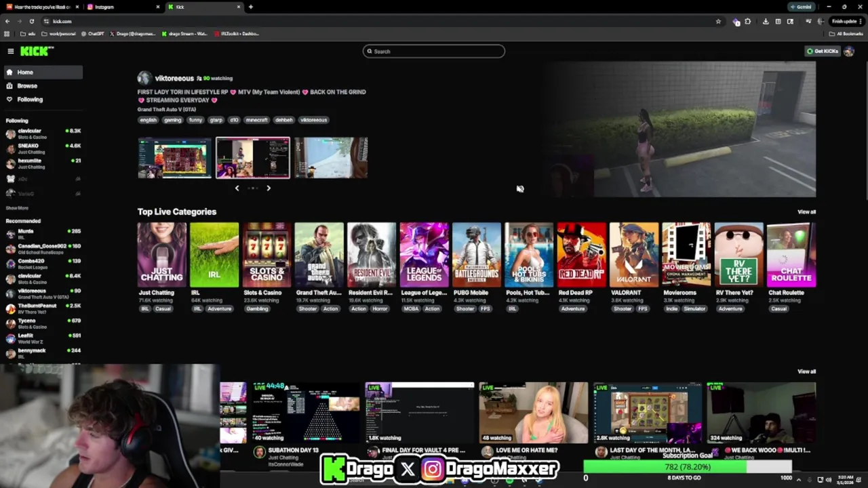The image size is (868, 488).
Task: Open bennymack in the Recommended list
Action: (x=43, y=353)
